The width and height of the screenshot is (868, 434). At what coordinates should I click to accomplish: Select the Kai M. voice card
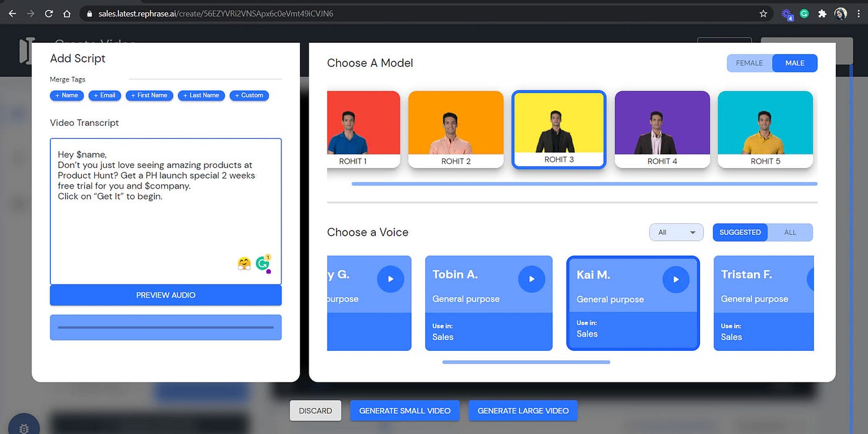pos(633,303)
